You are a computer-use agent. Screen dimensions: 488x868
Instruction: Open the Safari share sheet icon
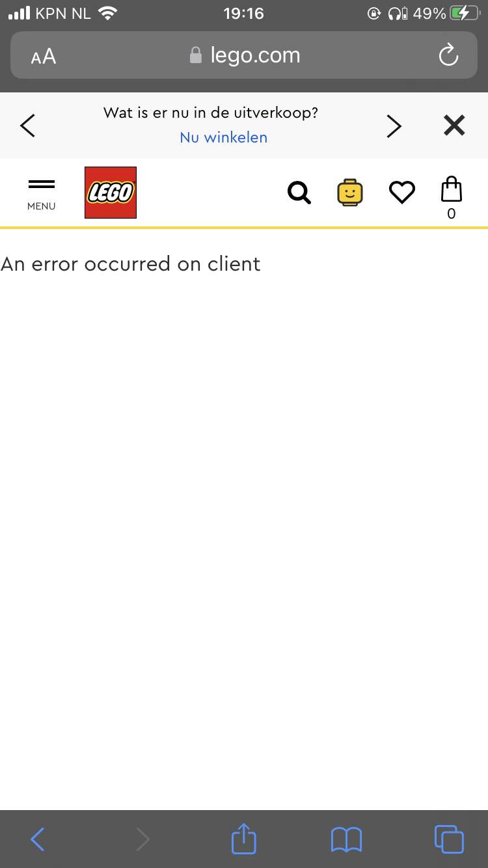click(x=244, y=838)
